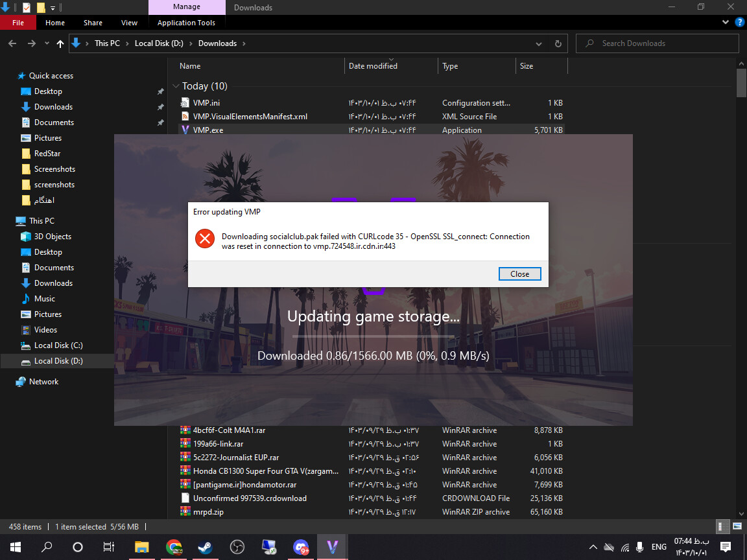
Task: Open Local Disk (D:) in sidebar
Action: click(x=58, y=361)
